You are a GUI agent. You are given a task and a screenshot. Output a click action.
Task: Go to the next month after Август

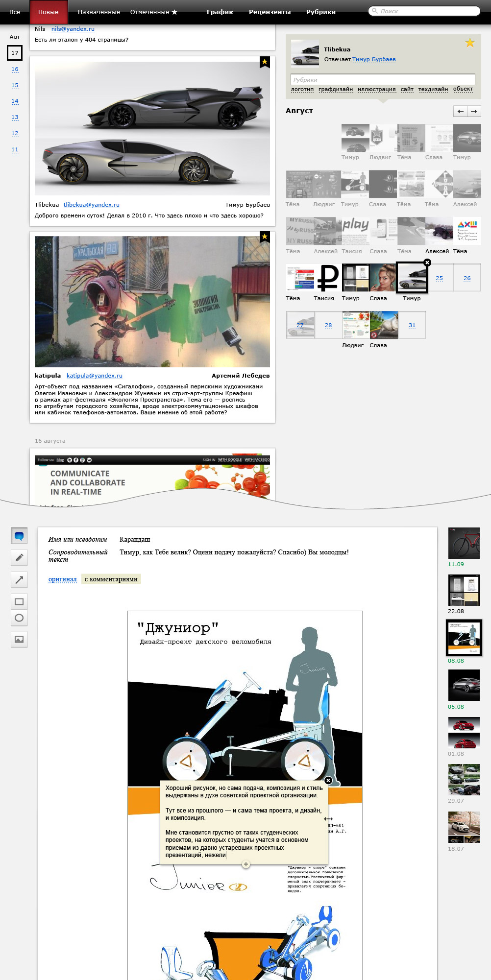474,112
